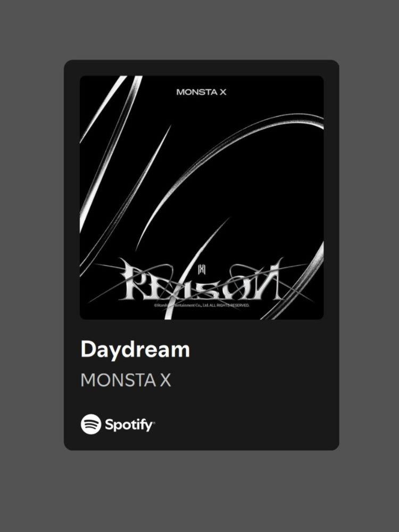Select the Starship Entertainment copyright line
This screenshot has height=532, width=399.
pyautogui.click(x=202, y=305)
